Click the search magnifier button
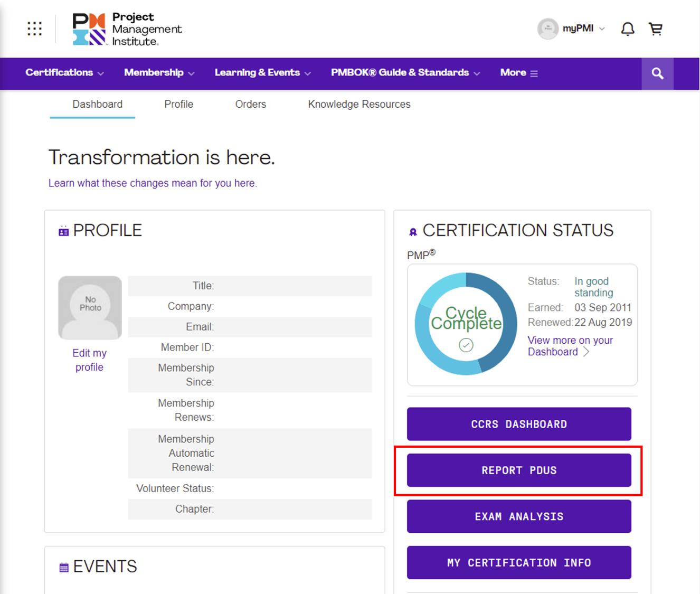Image resolution: width=700 pixels, height=594 pixels. pos(657,73)
